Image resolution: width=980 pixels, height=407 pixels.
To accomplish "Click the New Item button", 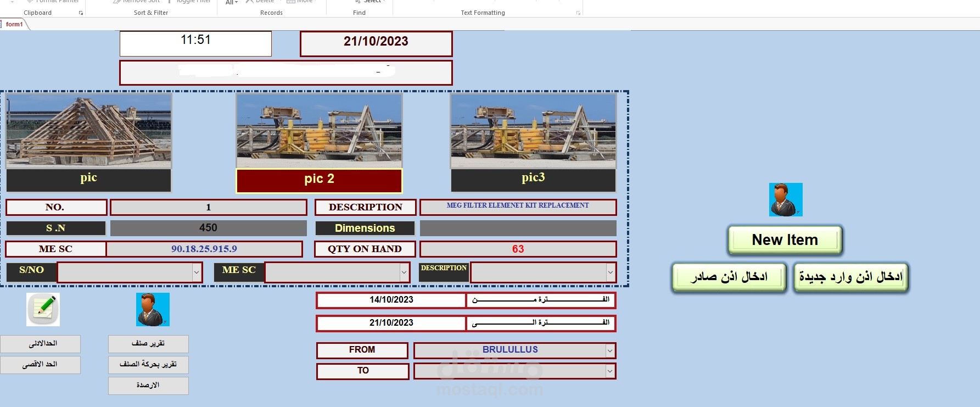I will pyautogui.click(x=785, y=240).
